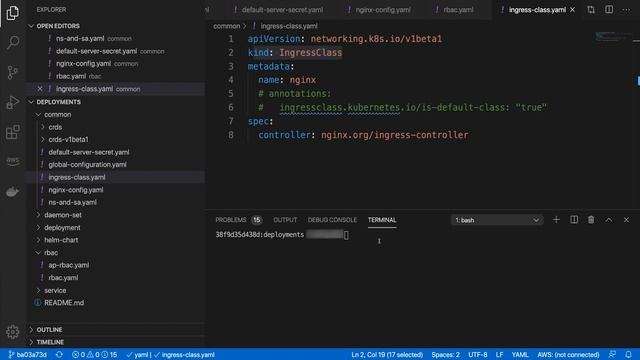Open notifications bell in status bar
This screenshot has width=640, height=360.
628,355
